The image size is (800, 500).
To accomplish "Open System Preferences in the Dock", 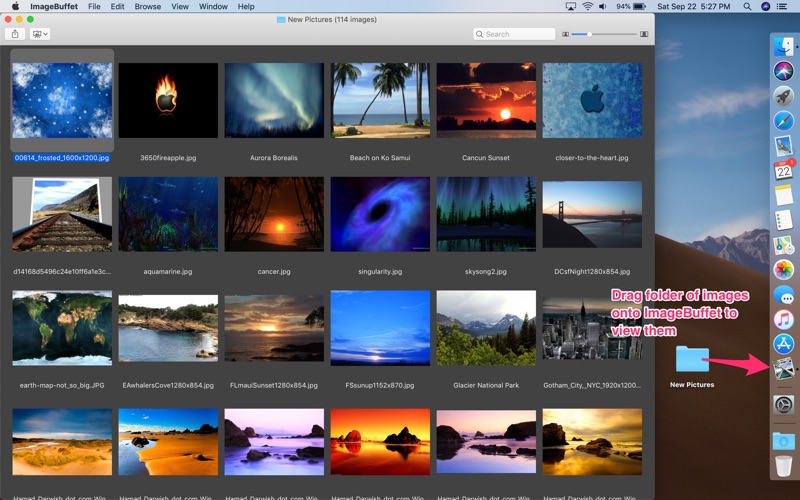I will (784, 405).
